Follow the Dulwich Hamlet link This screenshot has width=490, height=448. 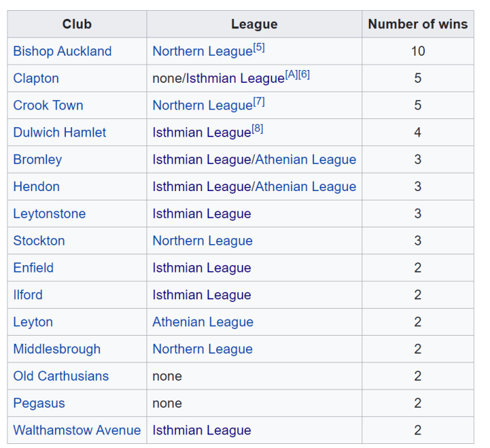click(x=60, y=133)
